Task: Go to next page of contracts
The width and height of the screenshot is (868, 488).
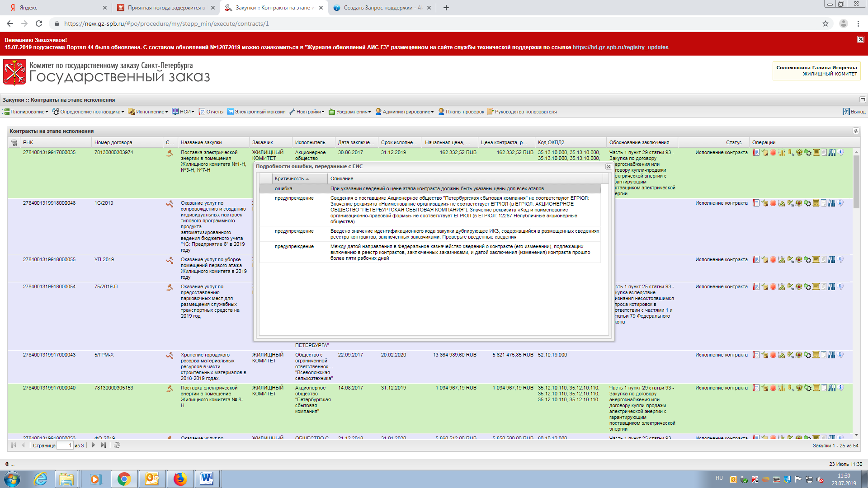Action: (94, 446)
